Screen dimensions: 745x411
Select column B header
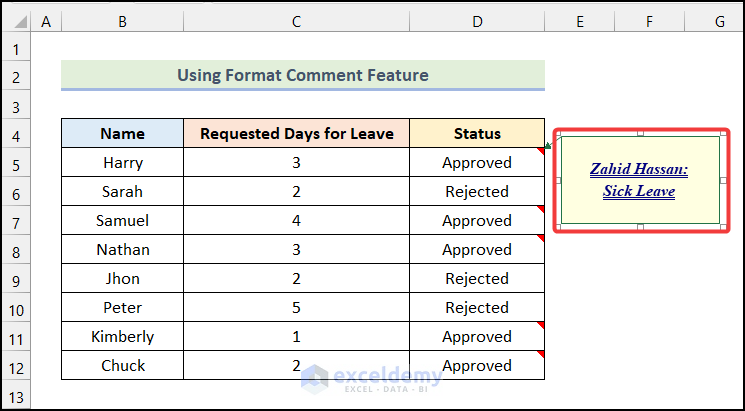(122, 20)
